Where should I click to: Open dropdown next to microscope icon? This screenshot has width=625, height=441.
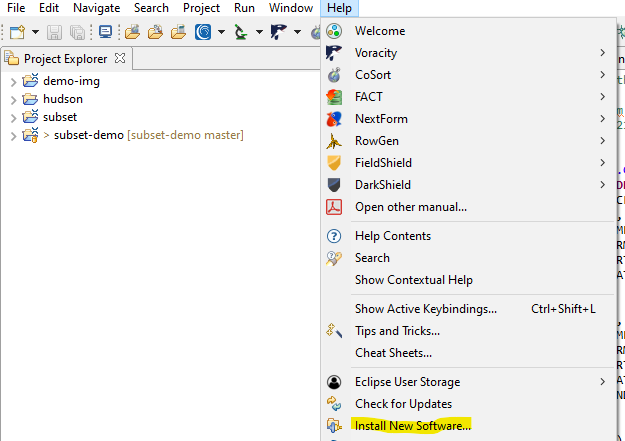tap(259, 32)
